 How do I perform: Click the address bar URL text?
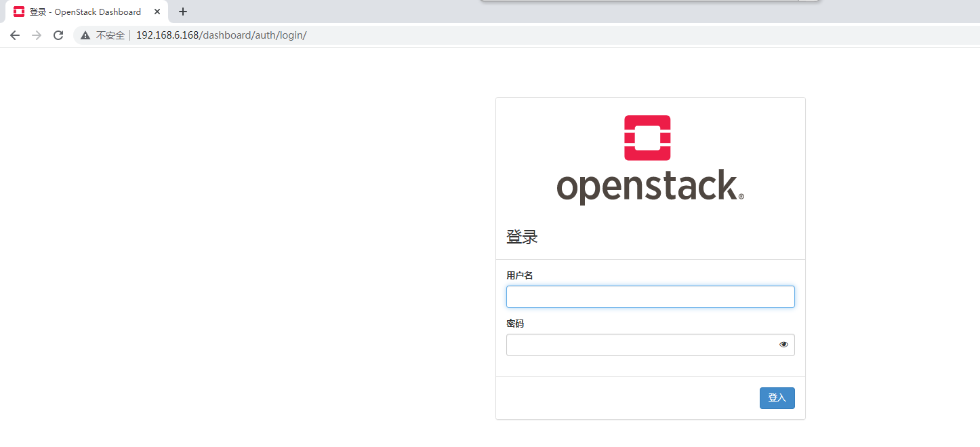(222, 35)
